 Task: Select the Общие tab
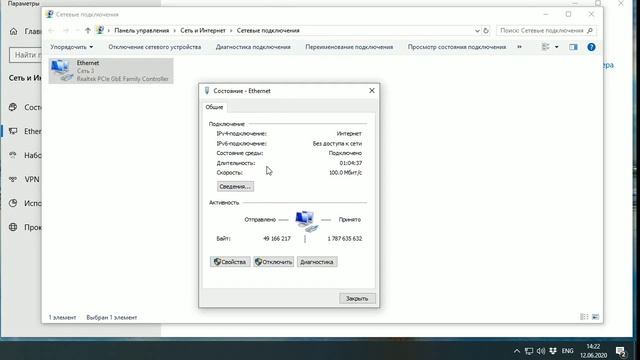click(214, 107)
